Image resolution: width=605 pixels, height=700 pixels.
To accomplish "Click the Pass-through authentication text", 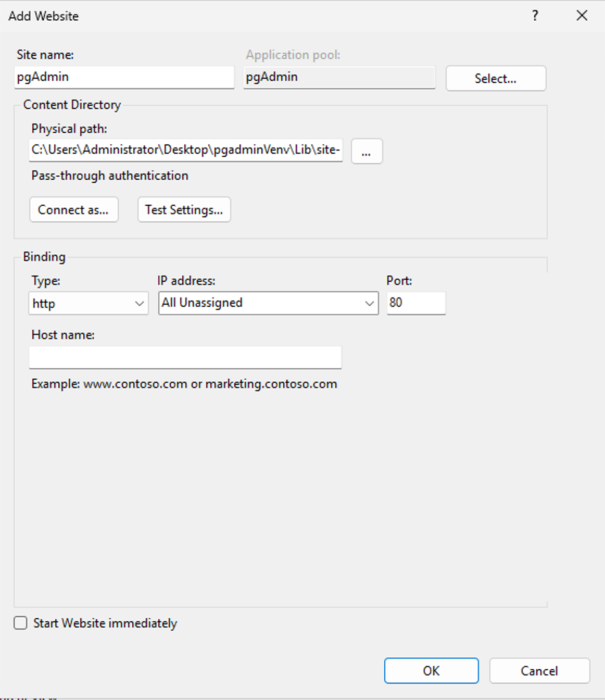I will 110,176.
